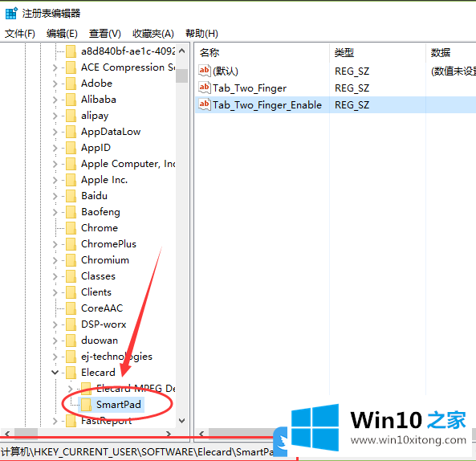Click the AppID folder icon
Image resolution: width=476 pixels, height=461 pixels.
coord(71,148)
